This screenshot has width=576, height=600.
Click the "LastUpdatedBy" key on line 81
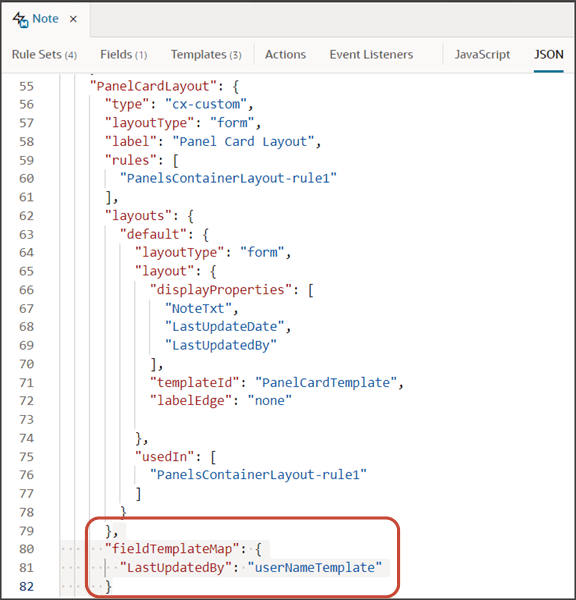(176, 567)
